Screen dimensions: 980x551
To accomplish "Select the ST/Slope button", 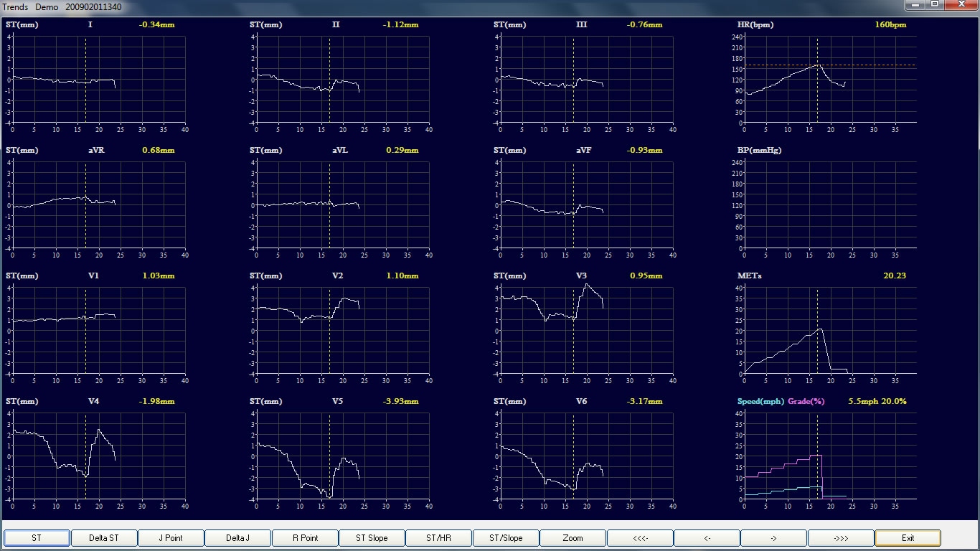I will pos(506,537).
